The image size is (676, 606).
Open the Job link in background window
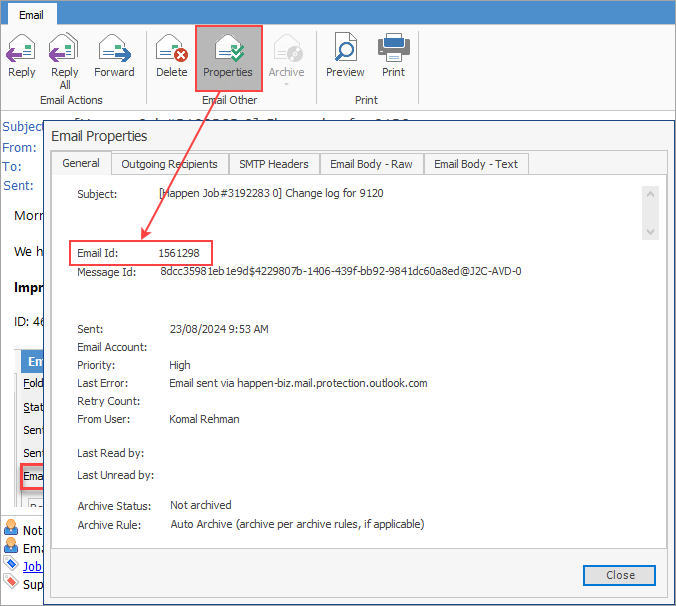tap(32, 566)
